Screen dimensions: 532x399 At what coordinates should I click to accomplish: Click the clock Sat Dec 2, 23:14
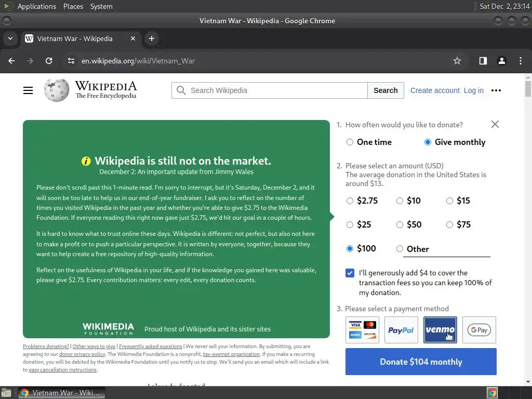click(504, 6)
